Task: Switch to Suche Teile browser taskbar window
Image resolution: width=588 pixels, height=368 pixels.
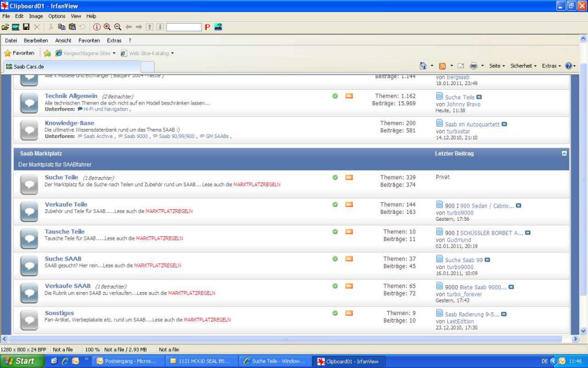Action: click(275, 361)
